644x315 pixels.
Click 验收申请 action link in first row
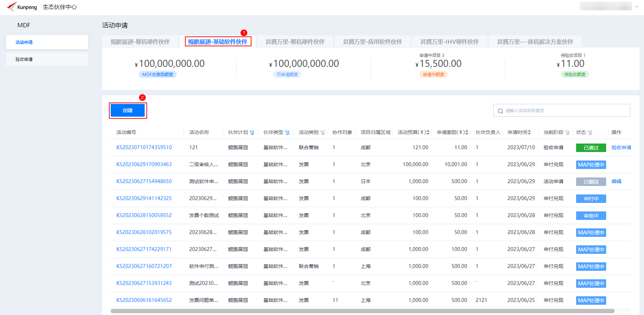point(621,147)
